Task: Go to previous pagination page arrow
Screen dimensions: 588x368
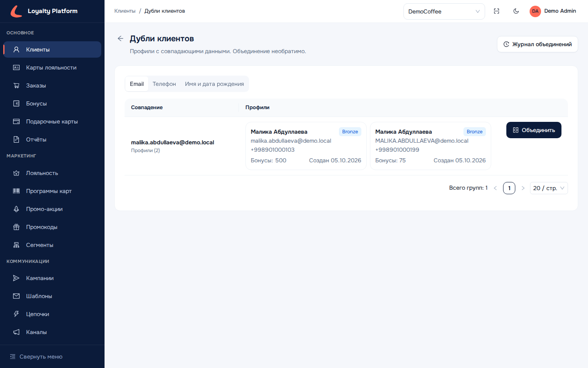Action: 495,188
